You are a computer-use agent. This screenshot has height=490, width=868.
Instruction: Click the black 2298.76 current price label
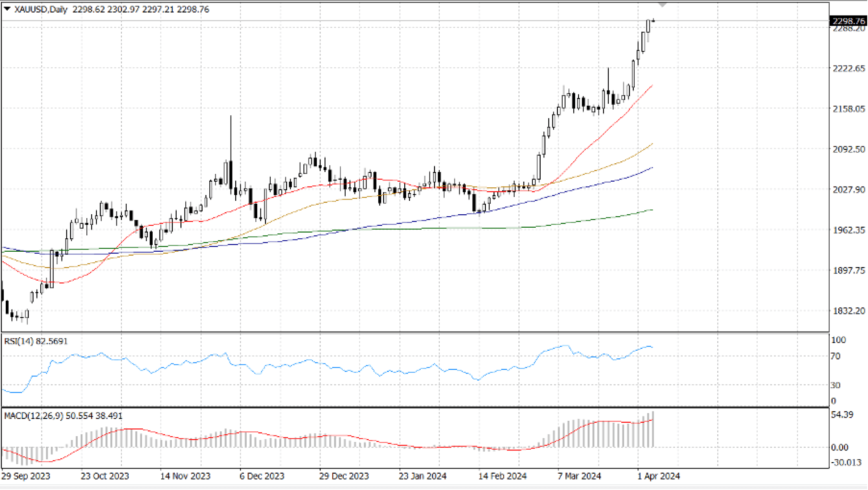tap(848, 21)
